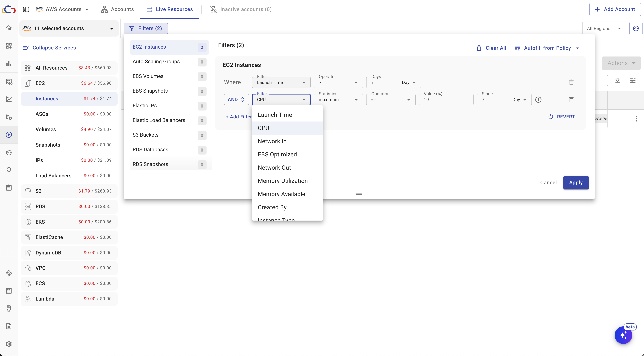Click the home icon in left sidebar
Viewport: 644px width, 356px height.
(9, 28)
